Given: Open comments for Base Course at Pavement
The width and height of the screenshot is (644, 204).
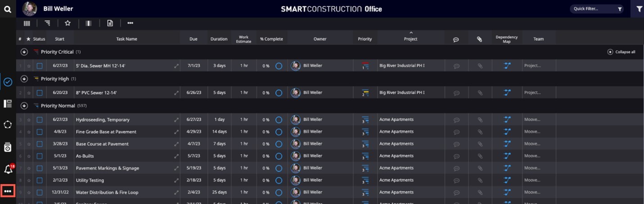Looking at the screenshot, I should tap(456, 144).
